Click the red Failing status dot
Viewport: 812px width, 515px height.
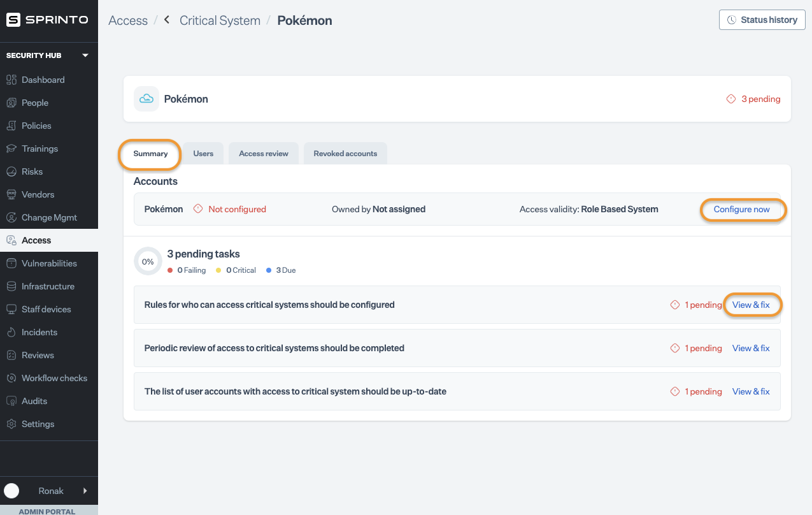coord(170,270)
